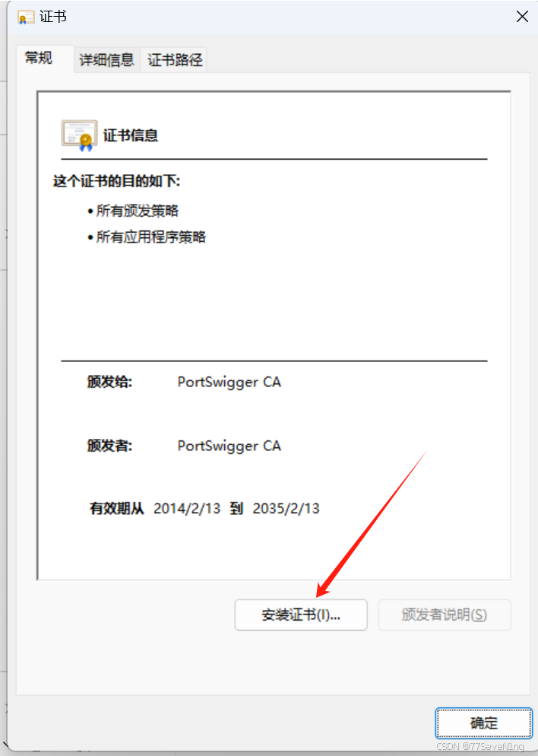The image size is (538, 756).
Task: Click the 这个证书的目的如下: label
Action: click(116, 182)
